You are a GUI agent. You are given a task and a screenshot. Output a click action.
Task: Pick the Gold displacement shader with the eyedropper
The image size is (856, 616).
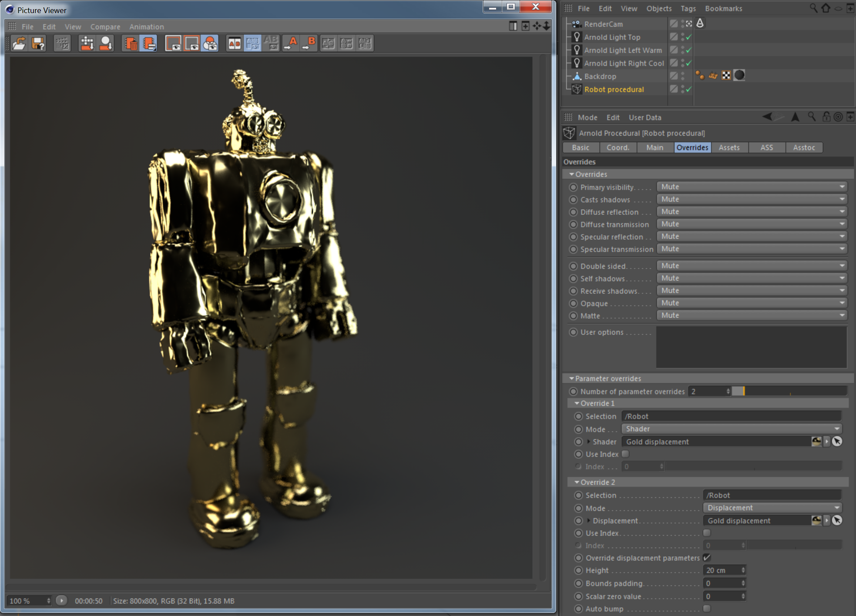point(838,441)
